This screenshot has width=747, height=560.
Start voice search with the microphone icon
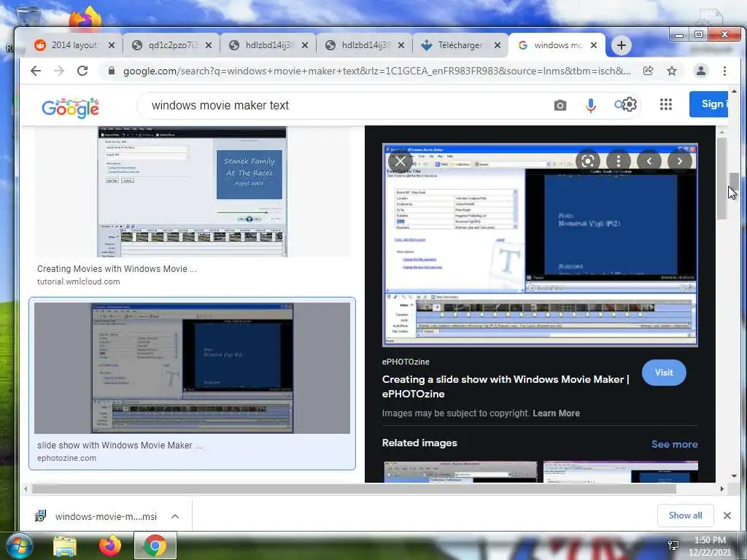[591, 105]
